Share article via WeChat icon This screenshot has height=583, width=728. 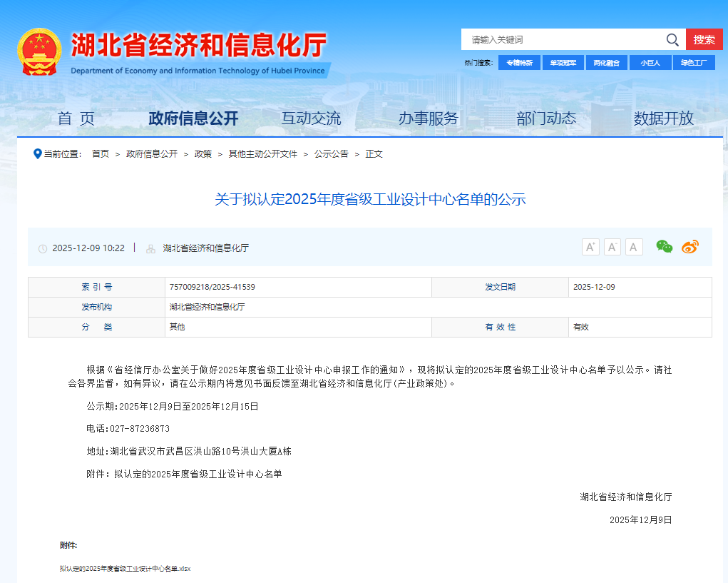664,247
